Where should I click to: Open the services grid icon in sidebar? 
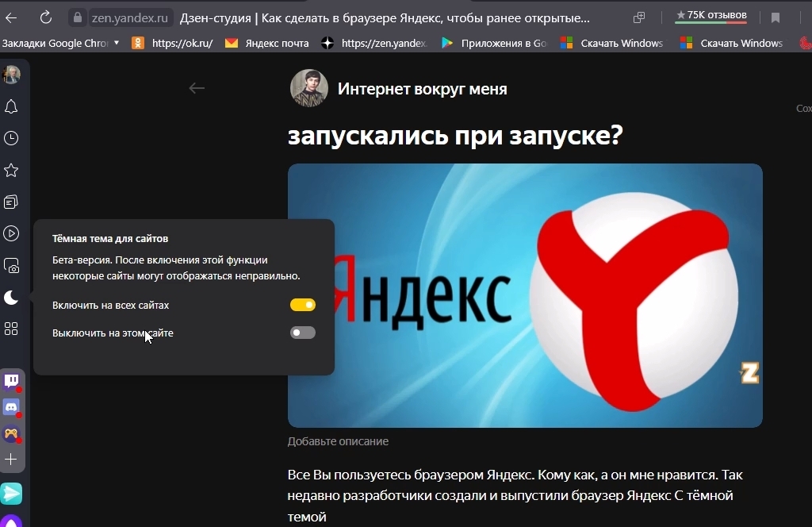click(x=11, y=329)
